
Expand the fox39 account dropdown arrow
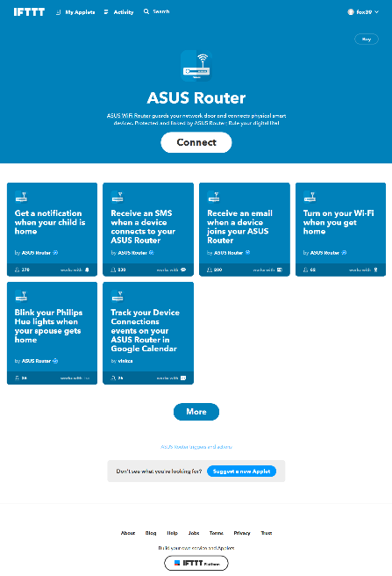(376, 12)
